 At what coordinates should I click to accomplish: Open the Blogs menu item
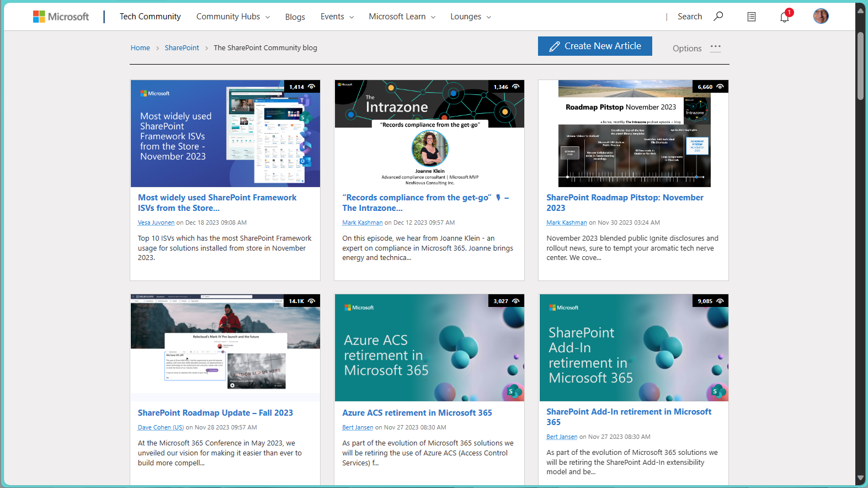click(295, 17)
